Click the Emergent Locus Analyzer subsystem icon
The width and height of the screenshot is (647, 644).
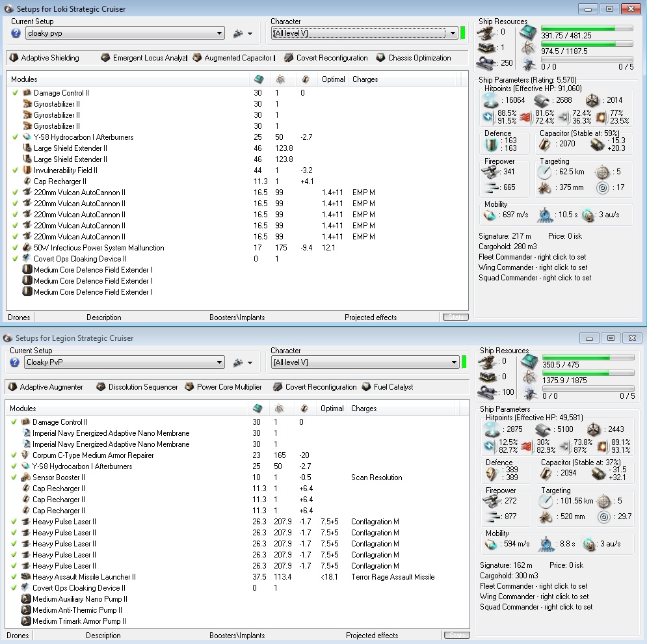[105, 57]
